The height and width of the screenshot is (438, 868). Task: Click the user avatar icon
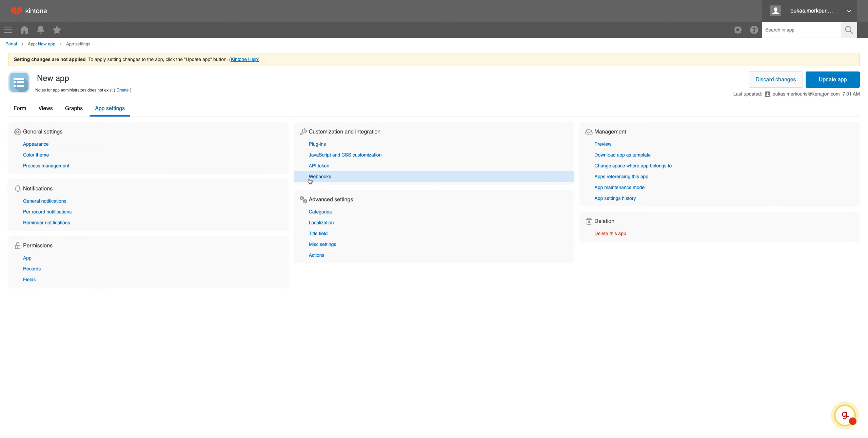tap(775, 11)
